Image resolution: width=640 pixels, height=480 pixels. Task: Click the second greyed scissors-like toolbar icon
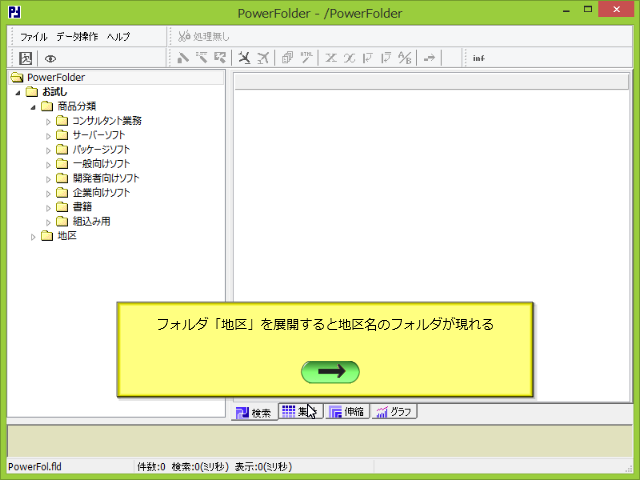(x=349, y=58)
